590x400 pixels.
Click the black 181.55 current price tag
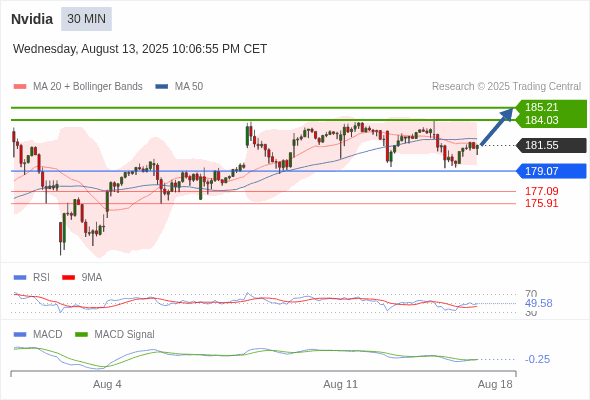tap(551, 145)
